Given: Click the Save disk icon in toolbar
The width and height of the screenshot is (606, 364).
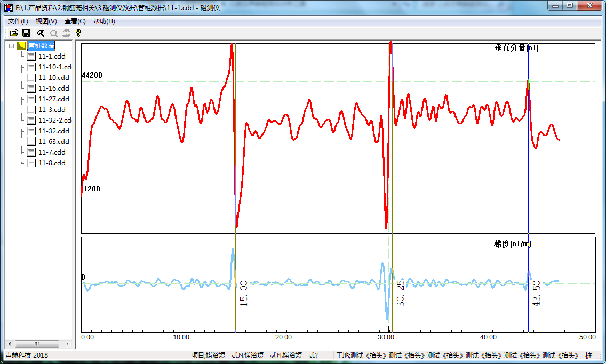Looking at the screenshot, I should point(26,33).
